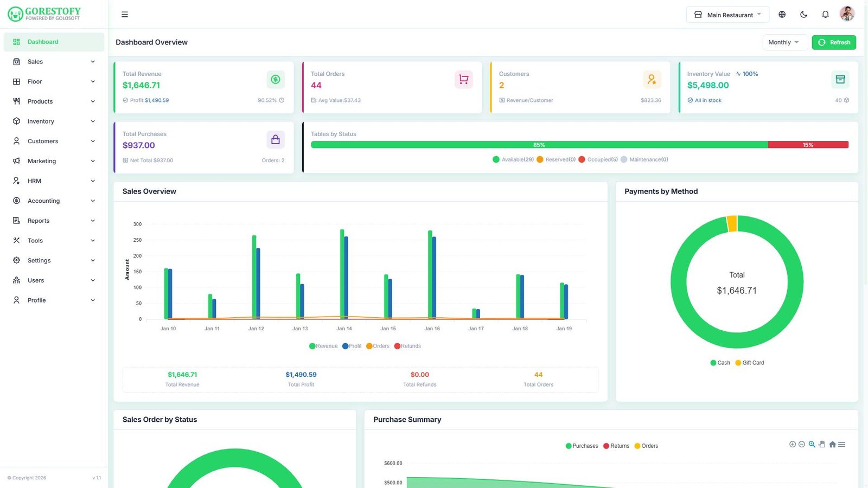Click the Occupied(5) table status label
The height and width of the screenshot is (488, 868).
pos(603,159)
